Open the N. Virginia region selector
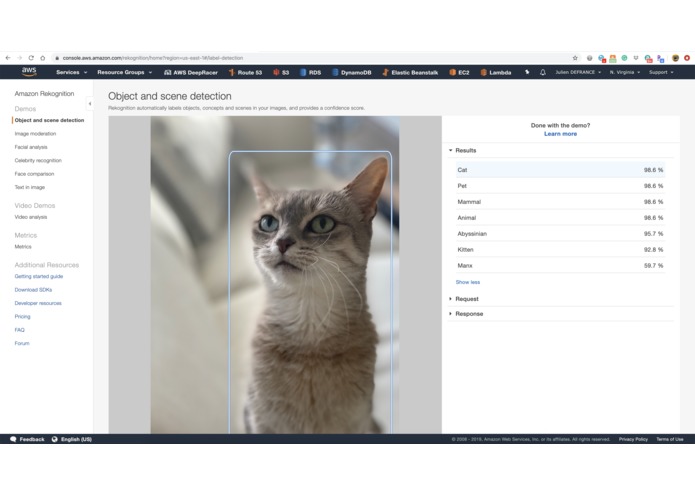695x494 pixels. pyautogui.click(x=625, y=72)
